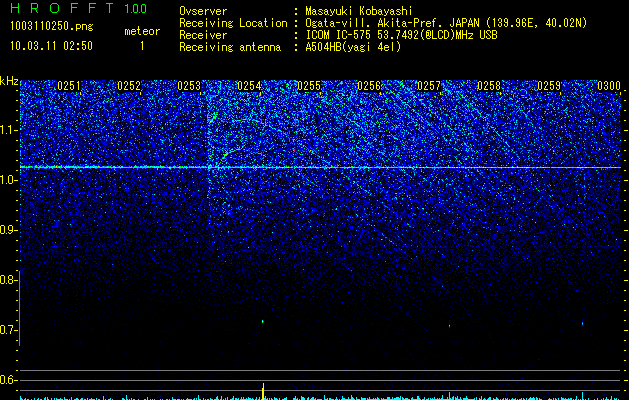Click the HROFFT 1.00 title text
Image resolution: width=629 pixels, height=400 pixels.
tap(79, 8)
